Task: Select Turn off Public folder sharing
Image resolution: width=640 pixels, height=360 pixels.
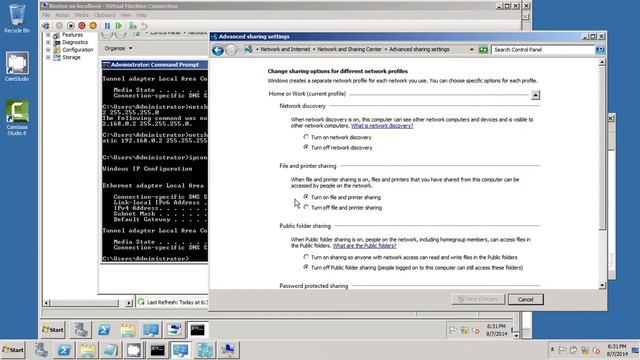Action: pyautogui.click(x=306, y=267)
